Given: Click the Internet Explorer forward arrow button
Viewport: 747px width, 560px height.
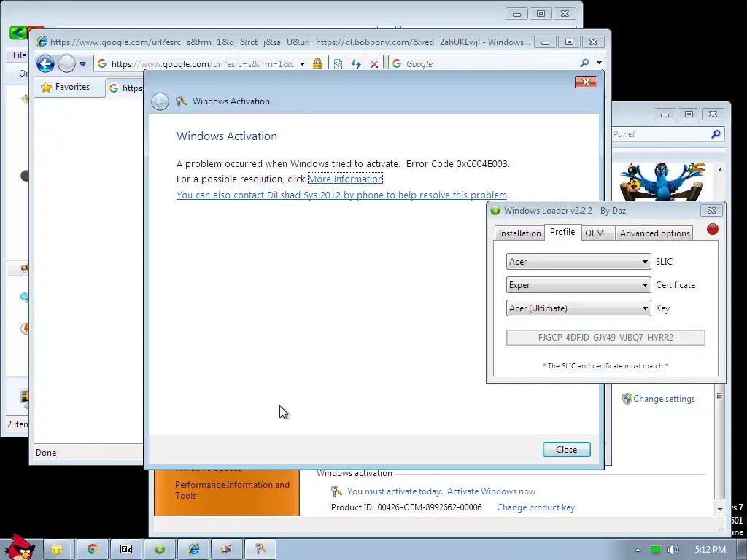Looking at the screenshot, I should [x=66, y=63].
